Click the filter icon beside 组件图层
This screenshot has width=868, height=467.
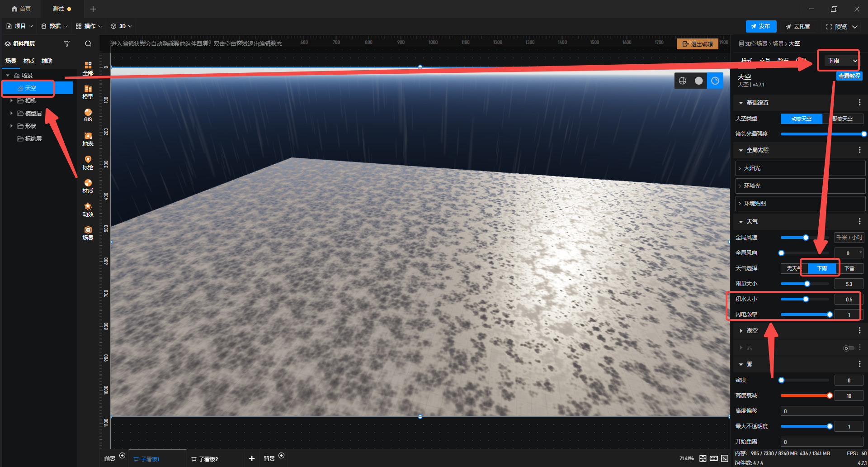[67, 44]
